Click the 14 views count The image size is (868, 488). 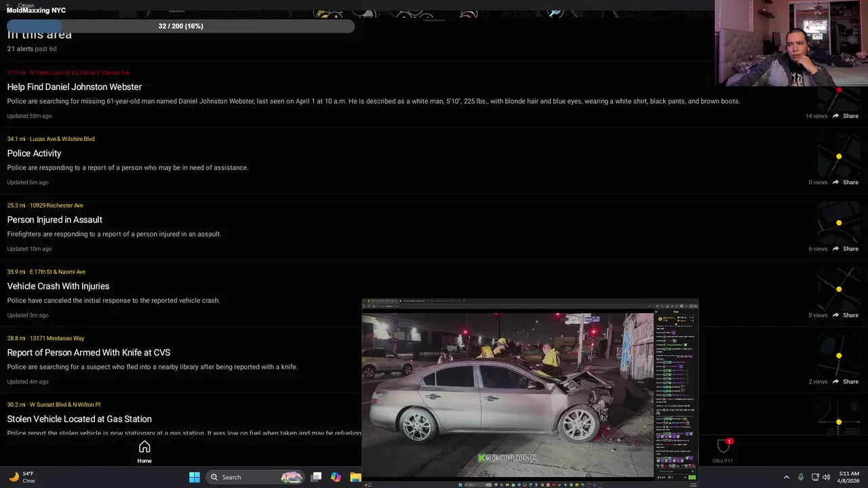pos(816,116)
